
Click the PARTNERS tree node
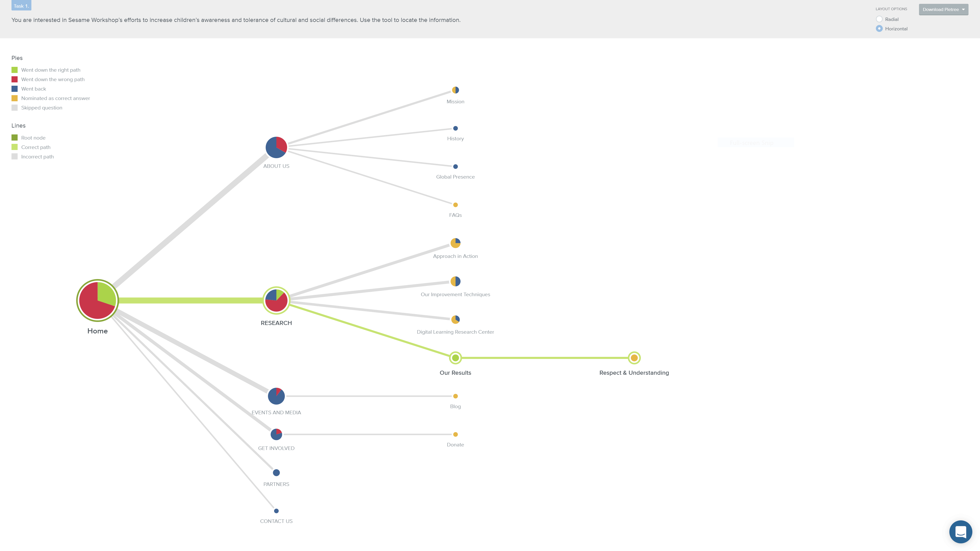pyautogui.click(x=276, y=473)
